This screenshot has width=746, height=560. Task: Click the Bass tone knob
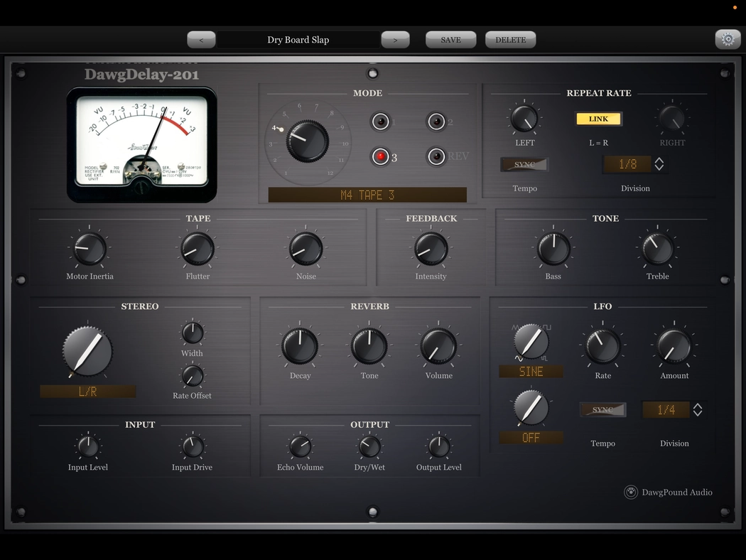[553, 248]
